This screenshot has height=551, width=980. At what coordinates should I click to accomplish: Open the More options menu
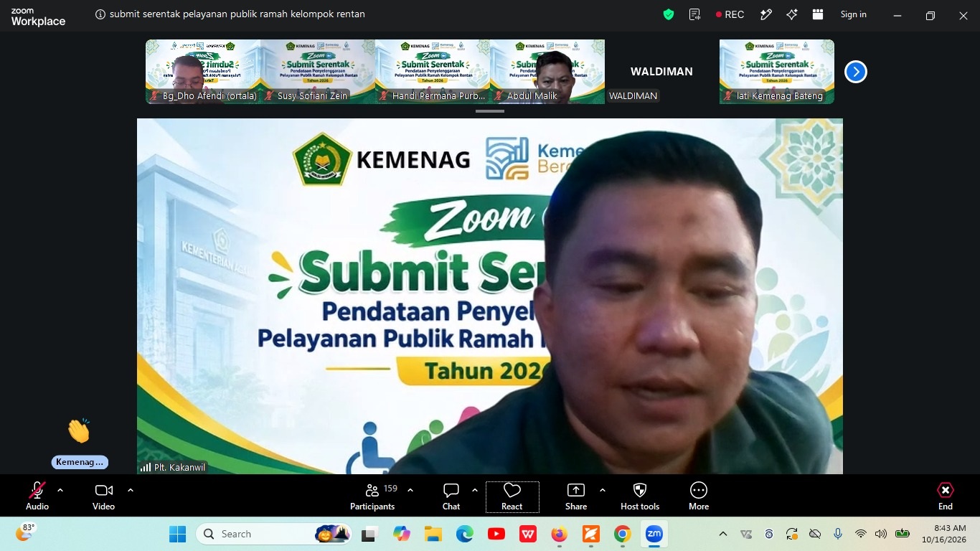tap(699, 496)
